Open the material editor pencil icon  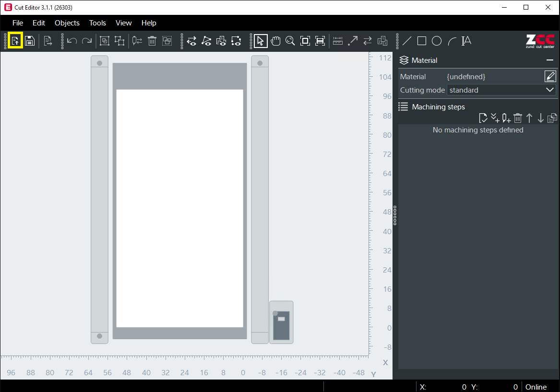click(550, 76)
